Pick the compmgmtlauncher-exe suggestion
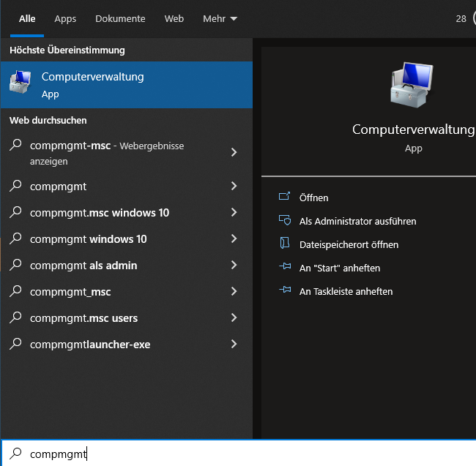The width and height of the screenshot is (476, 466). 127,345
